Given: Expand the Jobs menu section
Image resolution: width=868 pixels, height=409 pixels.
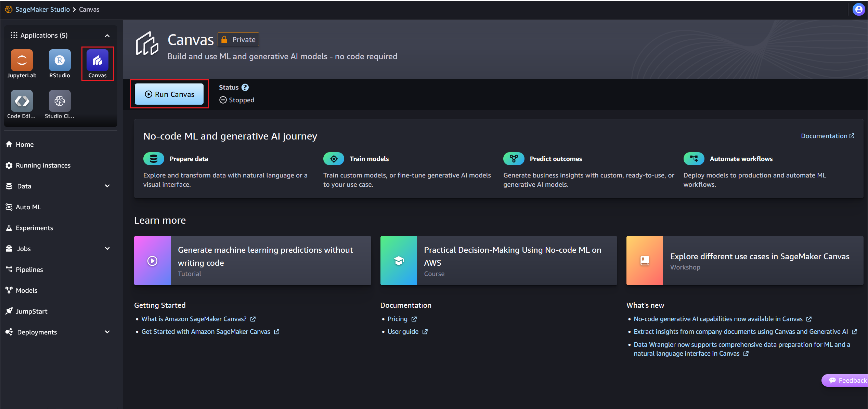Looking at the screenshot, I should (107, 249).
